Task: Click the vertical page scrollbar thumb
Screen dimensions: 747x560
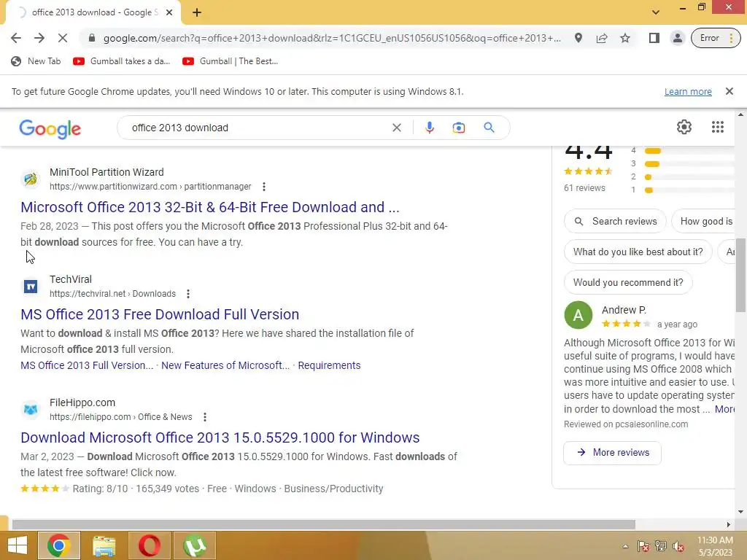Action: 740,275
